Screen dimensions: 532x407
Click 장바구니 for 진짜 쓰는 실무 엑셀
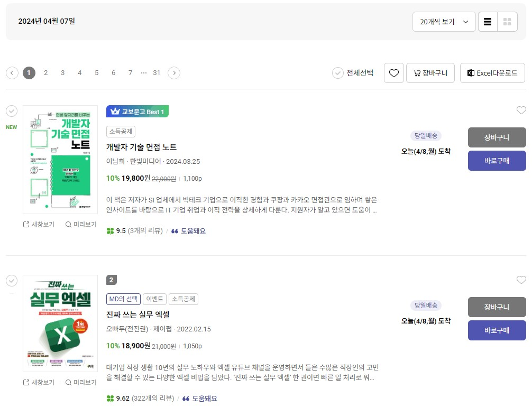[x=497, y=307]
